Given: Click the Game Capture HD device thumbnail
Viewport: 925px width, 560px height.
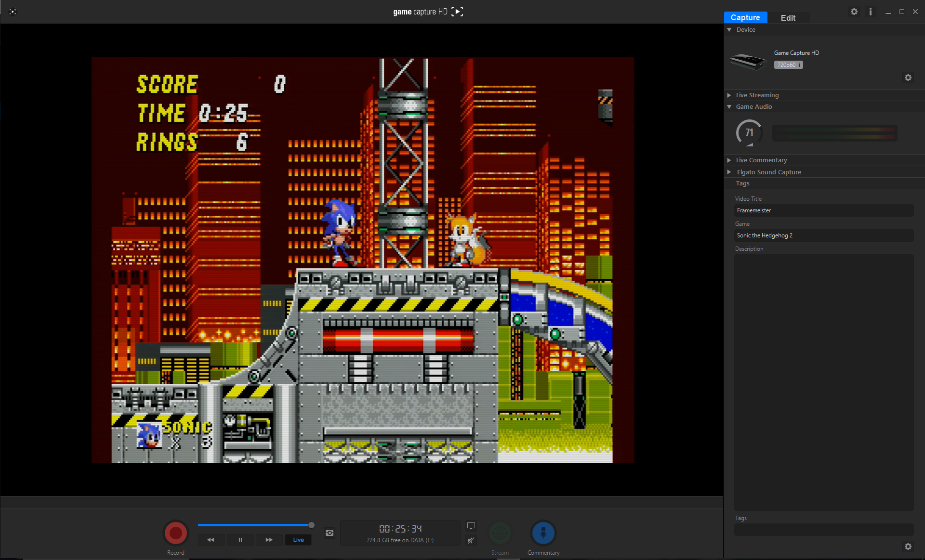Looking at the screenshot, I should 748,62.
